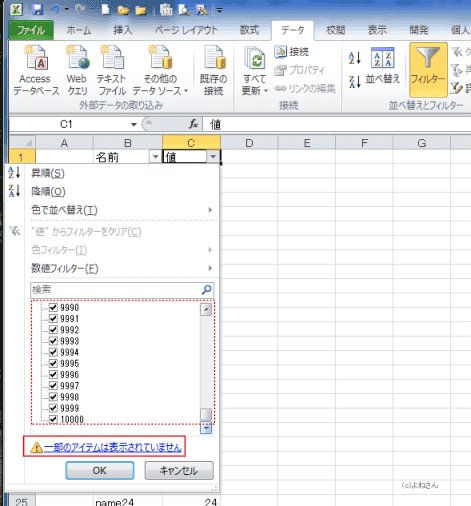Click the 一部のアイテムは表示されていません warning link

[x=113, y=447]
